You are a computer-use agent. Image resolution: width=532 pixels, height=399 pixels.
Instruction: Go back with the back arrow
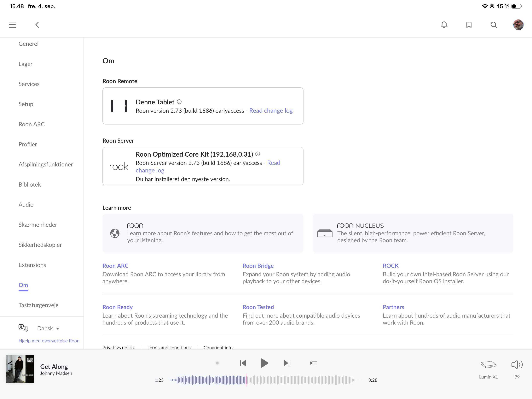tap(37, 25)
